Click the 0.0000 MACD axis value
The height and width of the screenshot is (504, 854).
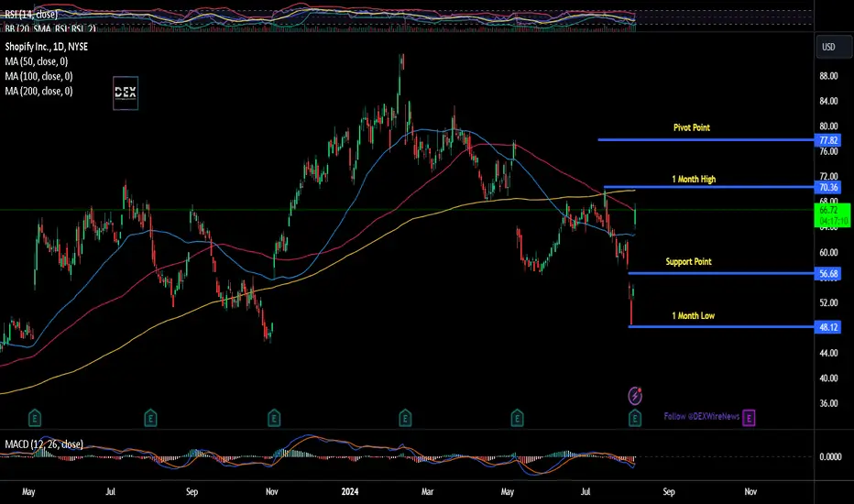830,456
